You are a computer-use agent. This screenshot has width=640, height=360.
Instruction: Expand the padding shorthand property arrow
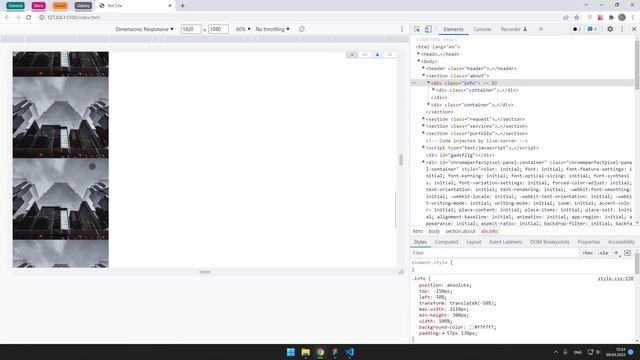444,333
